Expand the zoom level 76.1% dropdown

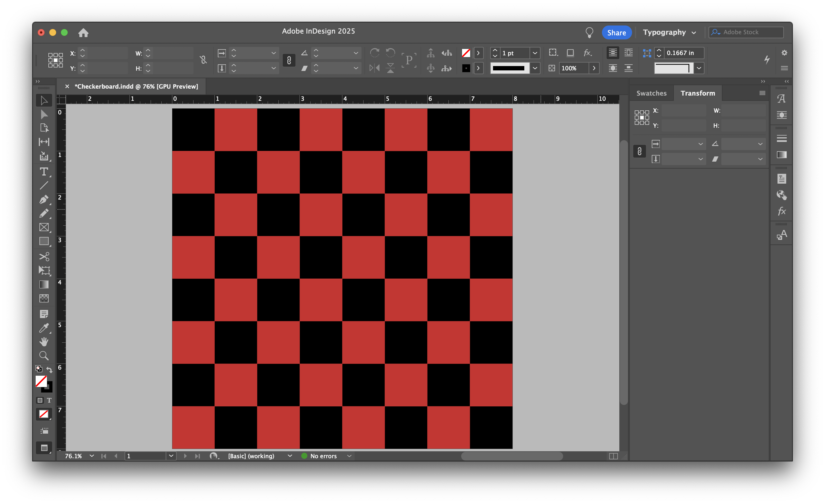point(92,456)
